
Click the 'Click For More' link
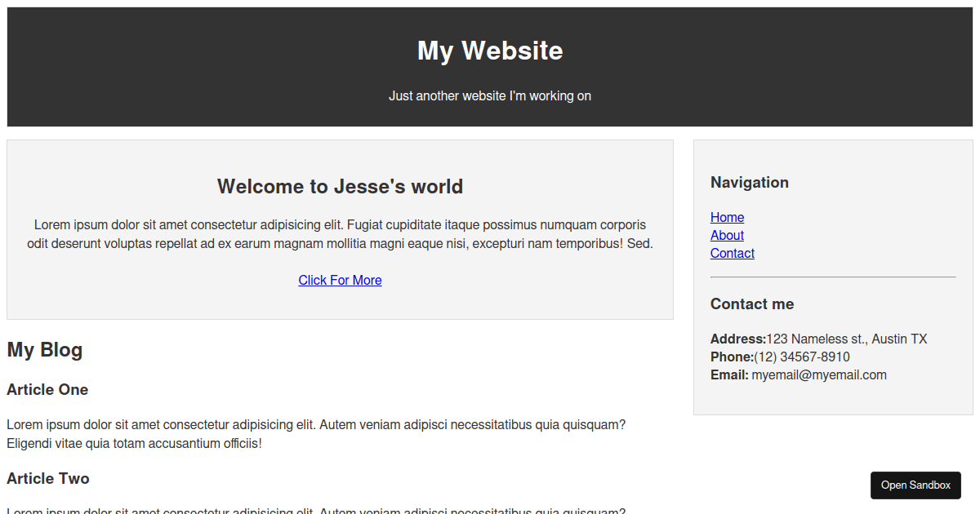click(340, 280)
